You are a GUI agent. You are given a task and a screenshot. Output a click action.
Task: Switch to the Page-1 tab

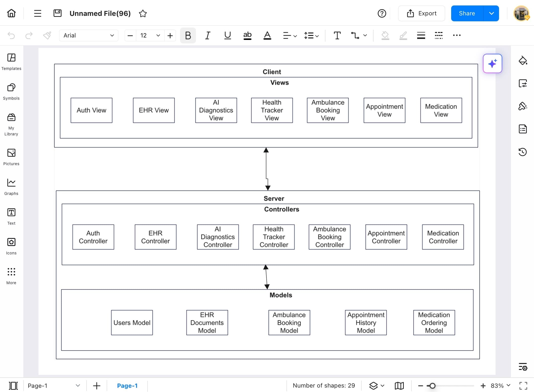coord(127,386)
